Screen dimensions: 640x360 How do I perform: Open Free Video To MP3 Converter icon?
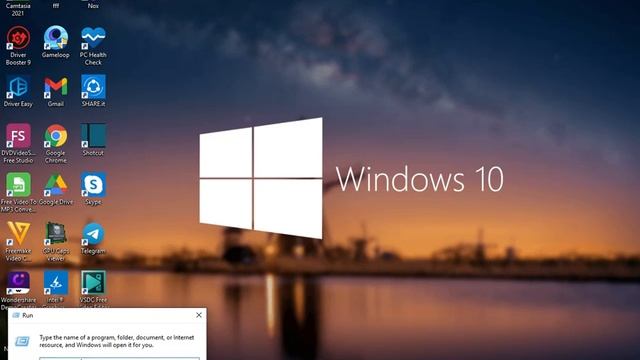point(18,192)
